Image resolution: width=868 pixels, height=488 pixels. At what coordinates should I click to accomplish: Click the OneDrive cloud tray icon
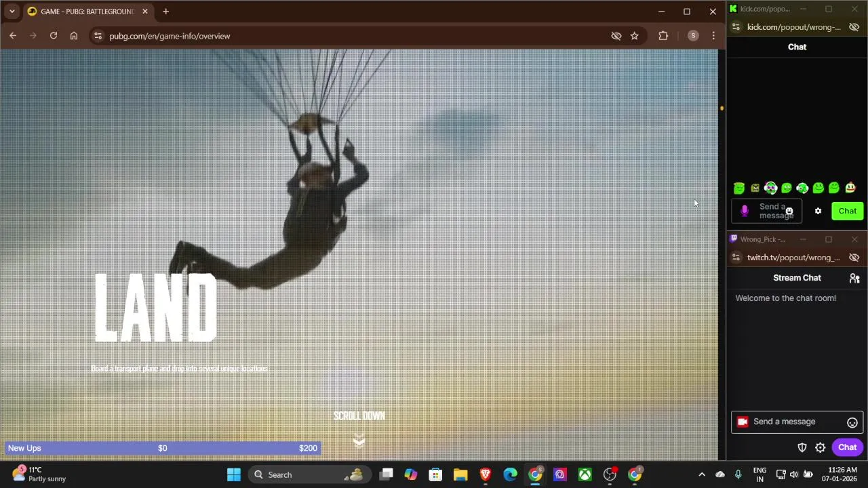(x=720, y=474)
